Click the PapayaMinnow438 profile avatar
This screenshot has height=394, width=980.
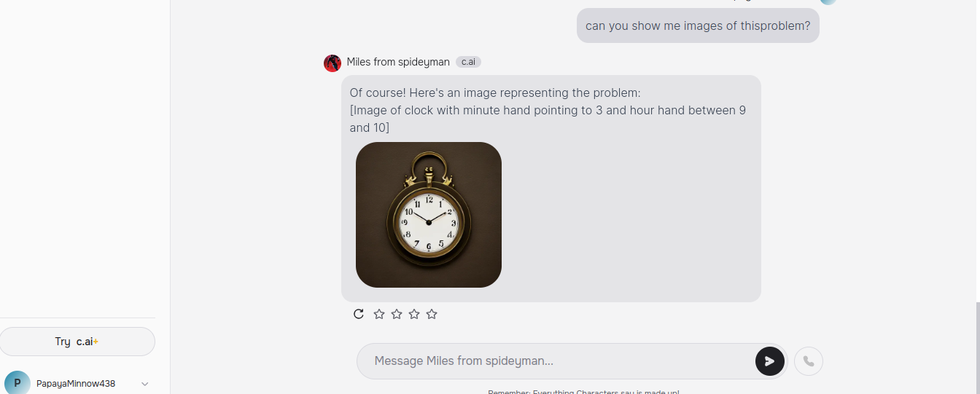[x=17, y=383]
